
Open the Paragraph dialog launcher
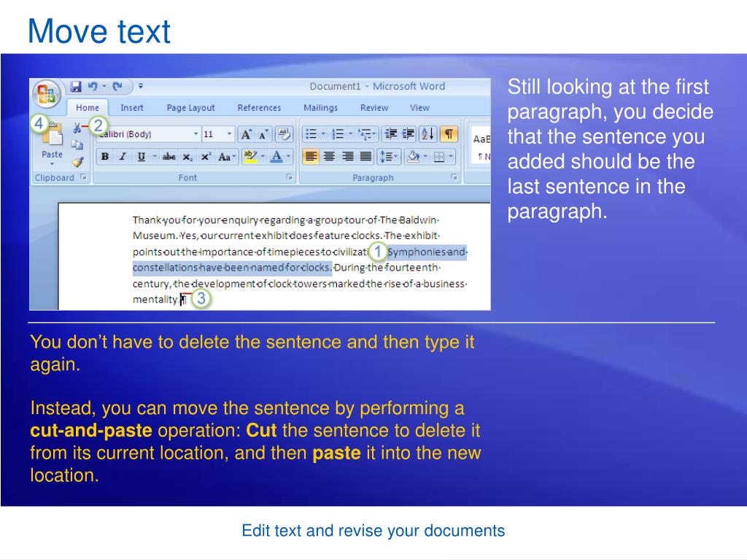(x=454, y=177)
